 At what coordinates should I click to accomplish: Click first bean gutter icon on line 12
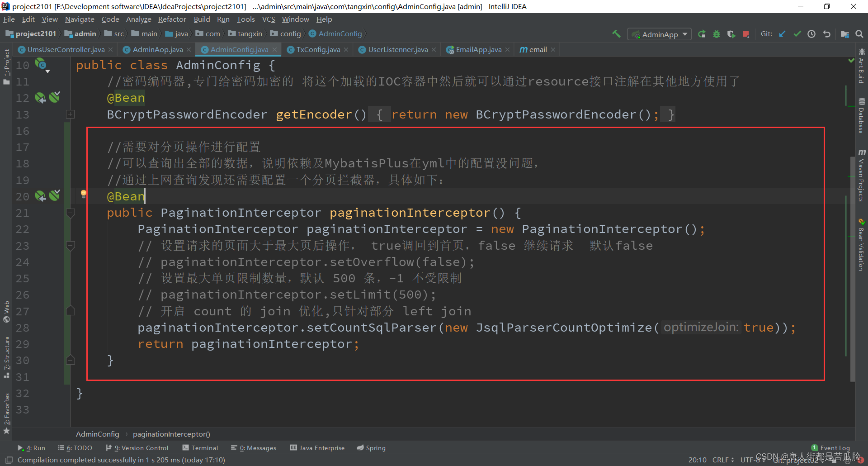tap(40, 98)
